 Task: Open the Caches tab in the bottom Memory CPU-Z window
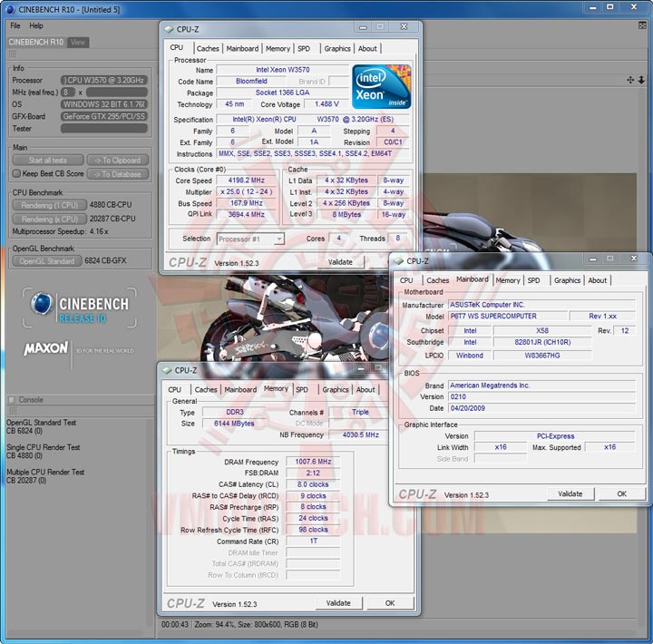click(206, 389)
